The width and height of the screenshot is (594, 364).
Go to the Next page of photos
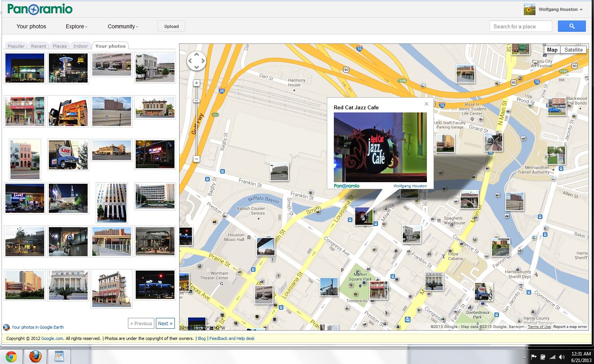pyautogui.click(x=165, y=323)
